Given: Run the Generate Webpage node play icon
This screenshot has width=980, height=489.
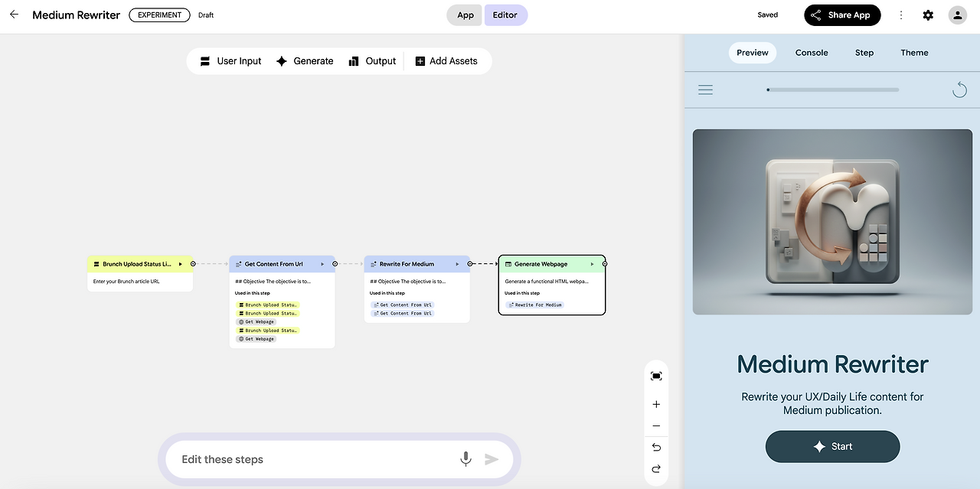Looking at the screenshot, I should [592, 264].
